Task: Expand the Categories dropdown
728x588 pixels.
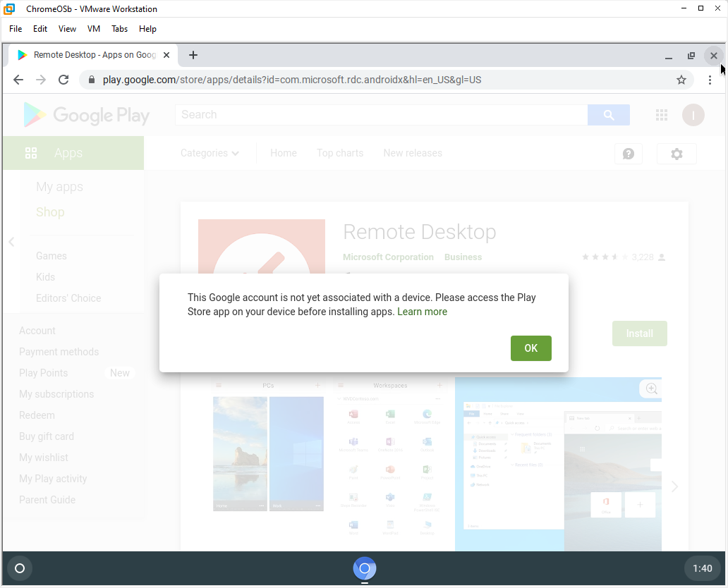Action: pos(210,153)
